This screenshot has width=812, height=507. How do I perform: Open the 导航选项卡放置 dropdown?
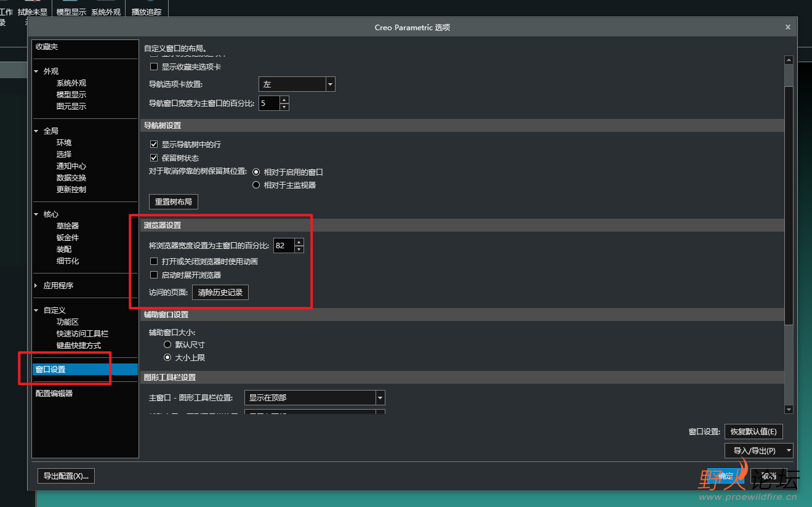pos(297,84)
